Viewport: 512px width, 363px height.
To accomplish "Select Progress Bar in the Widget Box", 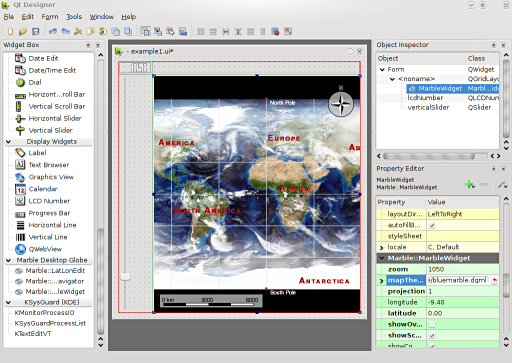I will (x=49, y=213).
